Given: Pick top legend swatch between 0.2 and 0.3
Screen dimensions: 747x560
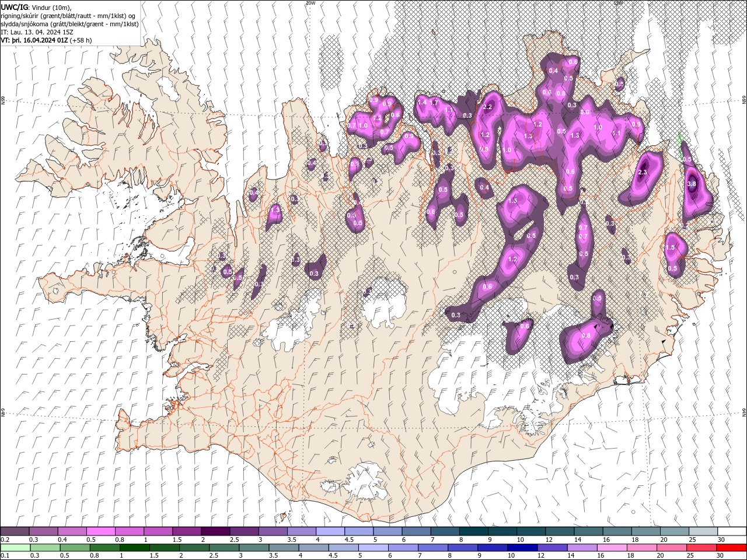Looking at the screenshot, I should point(15,531).
